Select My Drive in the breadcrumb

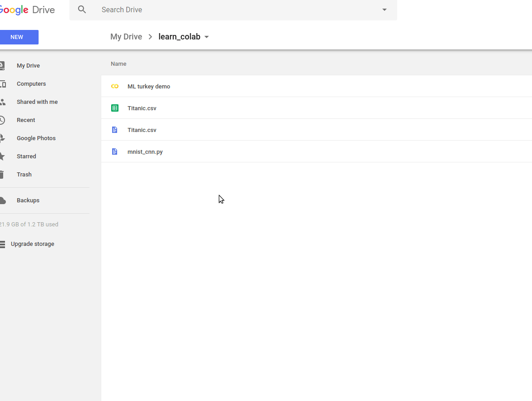click(126, 36)
